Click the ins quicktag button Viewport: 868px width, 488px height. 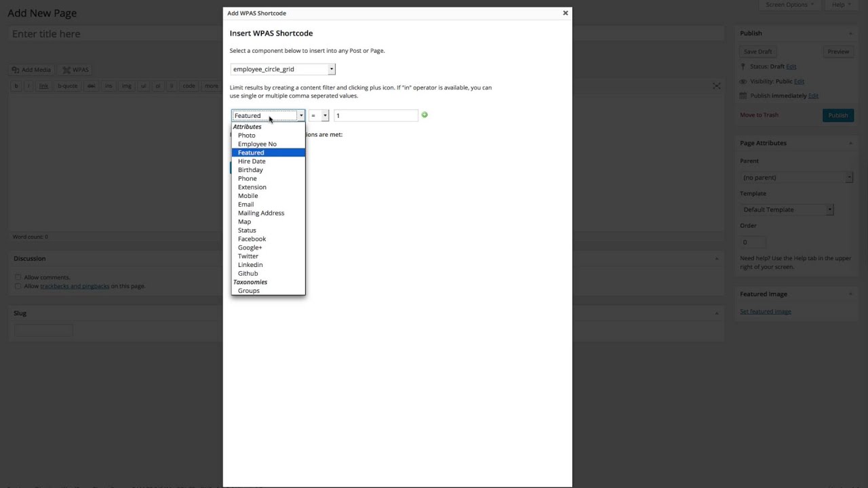coord(108,86)
